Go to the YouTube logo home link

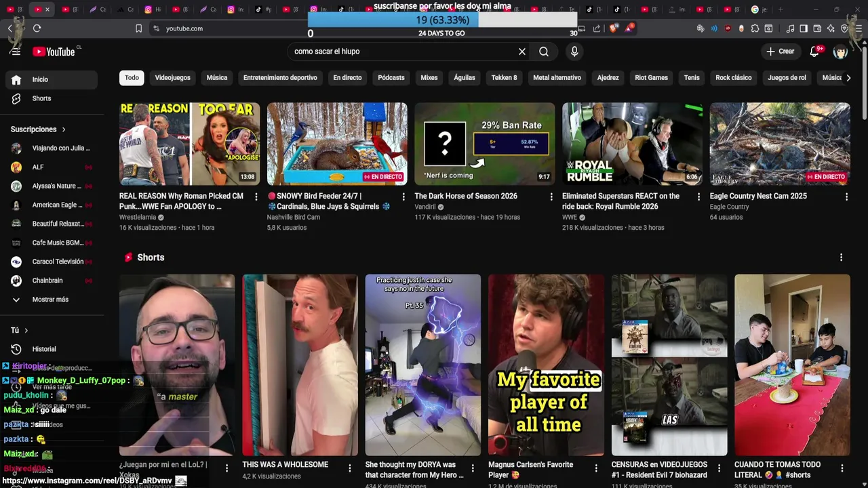point(54,52)
